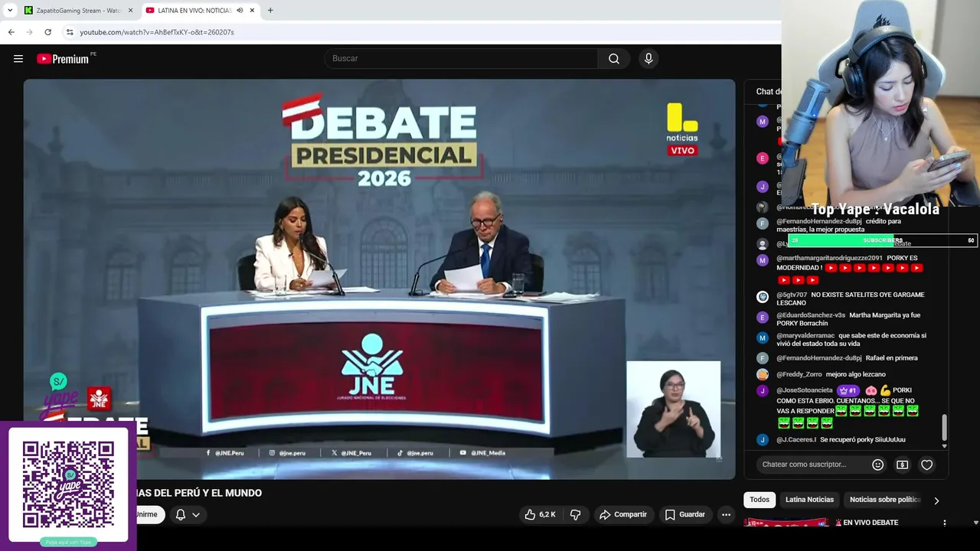Click the Latina noticias VIVO logo

click(681, 129)
